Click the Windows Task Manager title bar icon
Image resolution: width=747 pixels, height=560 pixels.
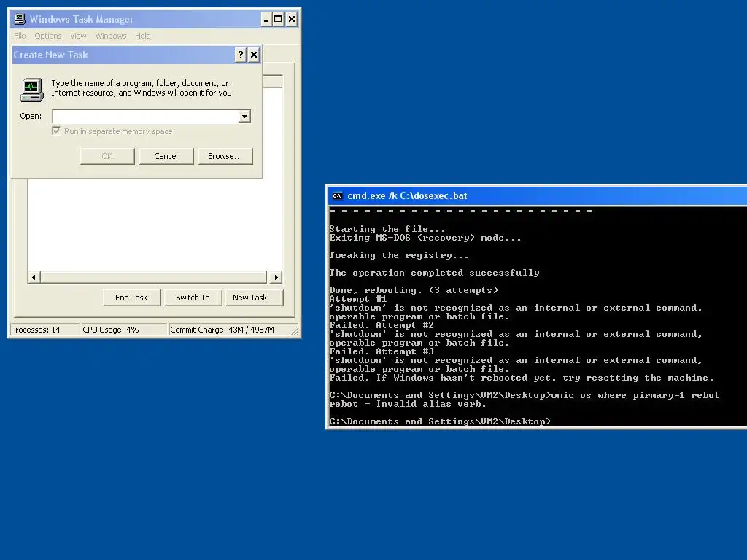tap(20, 19)
